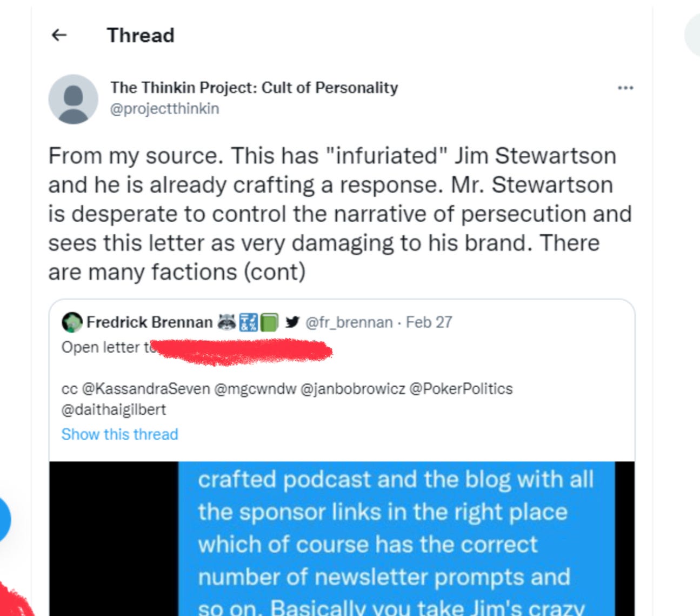This screenshot has width=700, height=616.
Task: Open the @fr_brennan handle
Action: tap(349, 322)
